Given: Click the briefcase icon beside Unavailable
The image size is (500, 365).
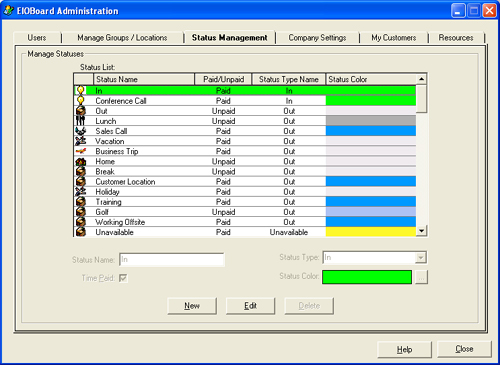Looking at the screenshot, I should pyautogui.click(x=81, y=232).
